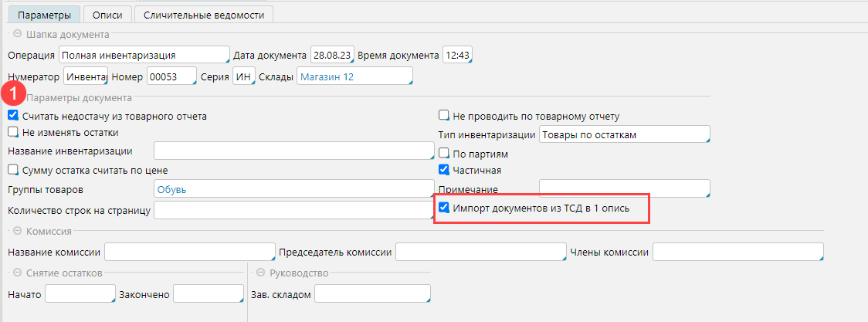The height and width of the screenshot is (322, 868).
Task: Collapse the Руководство section
Action: point(261,273)
